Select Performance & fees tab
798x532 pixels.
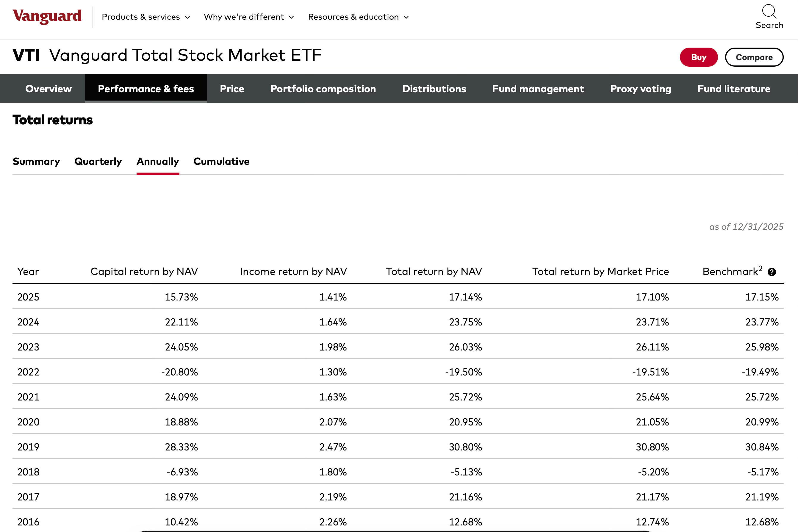pos(146,89)
